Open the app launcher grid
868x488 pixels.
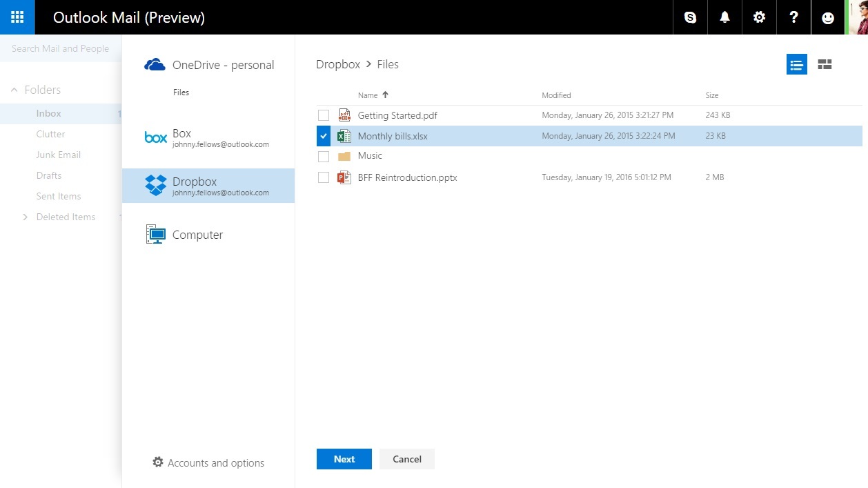(x=17, y=17)
